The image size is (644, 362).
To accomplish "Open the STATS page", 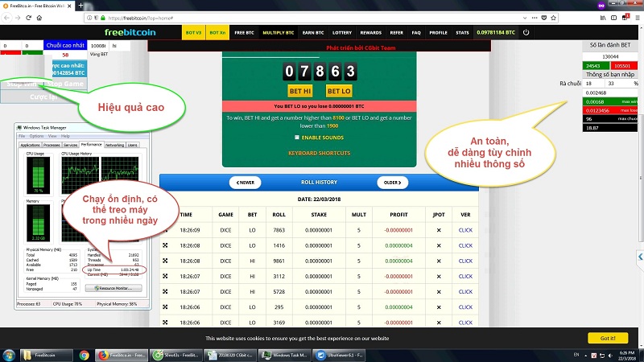I will (x=462, y=32).
